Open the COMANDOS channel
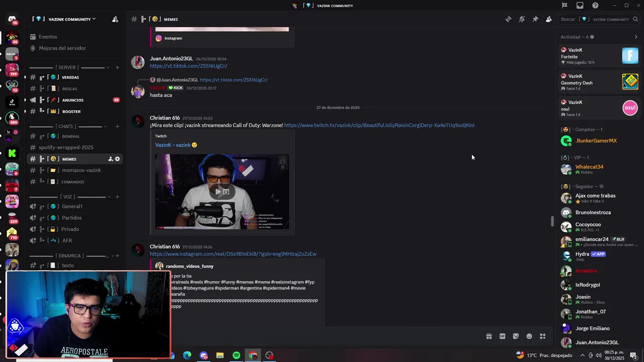644x362 pixels. point(74,182)
